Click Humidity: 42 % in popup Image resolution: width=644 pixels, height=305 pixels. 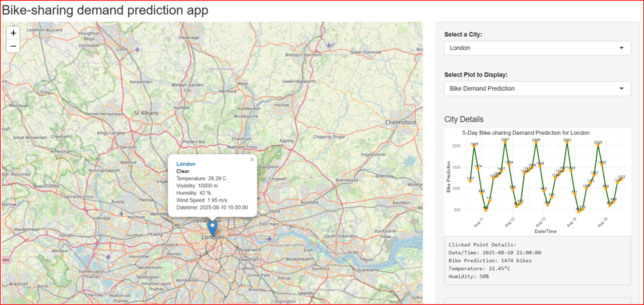[193, 193]
